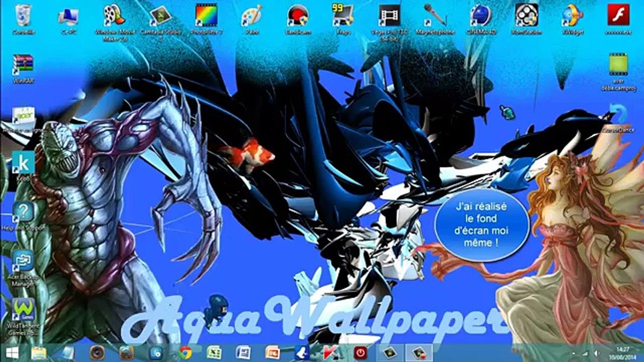The width and height of the screenshot is (644, 362).
Task: Launch Bandicam screen recorder shortcut
Action: coord(298,19)
